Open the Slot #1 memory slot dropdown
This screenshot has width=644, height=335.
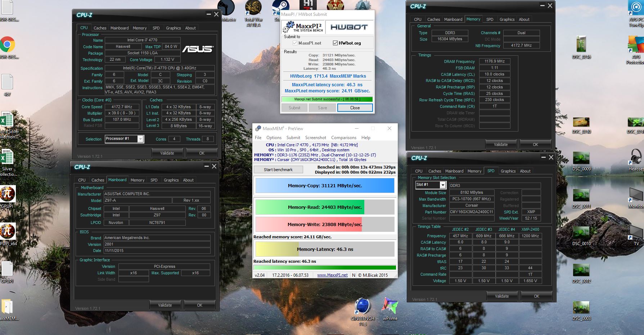[443, 185]
